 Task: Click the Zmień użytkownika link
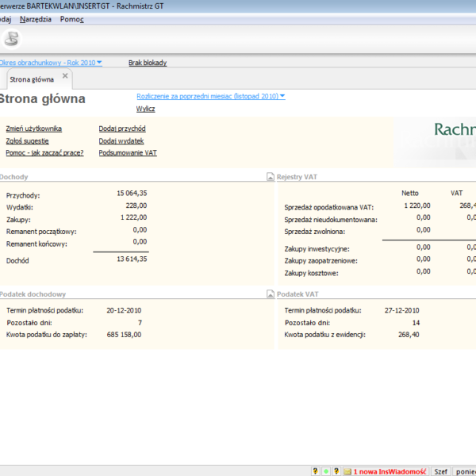(x=33, y=129)
